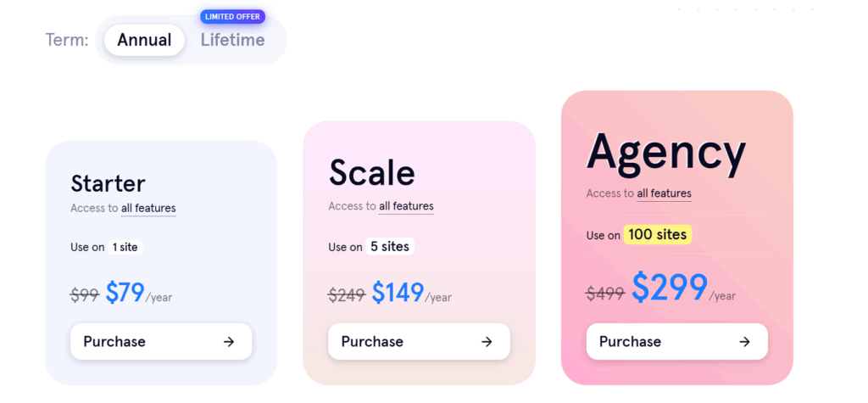Viewport: 868px width, 403px height.
Task: Click the 1 site badge on Starter
Action: [x=125, y=247]
